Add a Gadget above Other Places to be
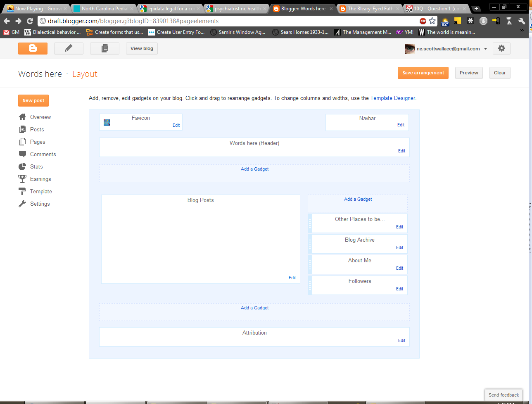Screen dimensions: 532x404 tap(358, 199)
